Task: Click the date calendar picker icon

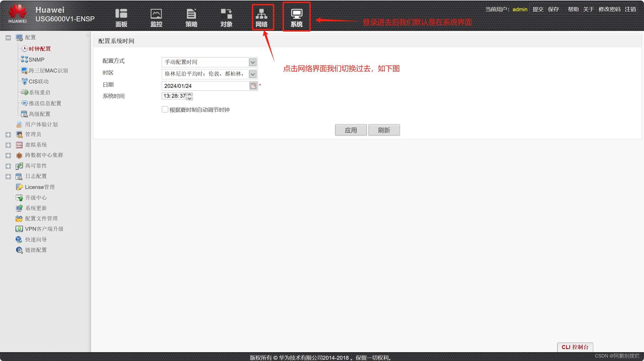Action: tap(253, 86)
